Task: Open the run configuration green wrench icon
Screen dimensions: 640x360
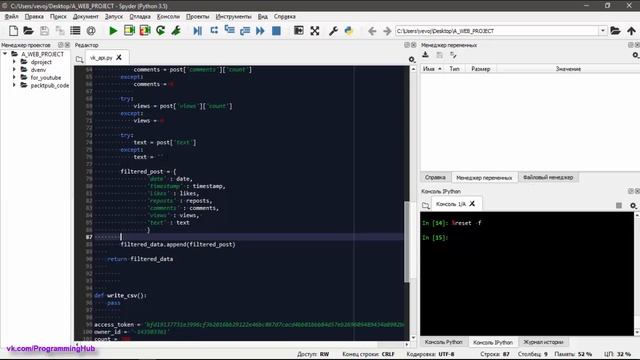Action: [x=176, y=31]
